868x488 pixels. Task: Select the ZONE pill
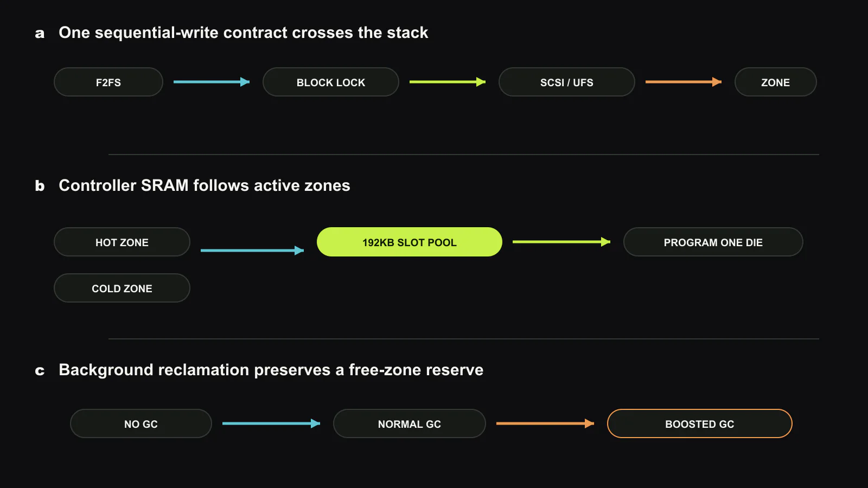776,82
